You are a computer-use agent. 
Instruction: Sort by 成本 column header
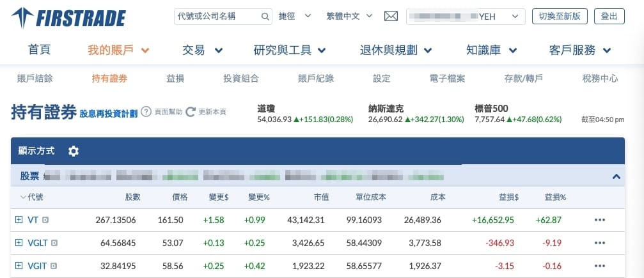tap(438, 197)
